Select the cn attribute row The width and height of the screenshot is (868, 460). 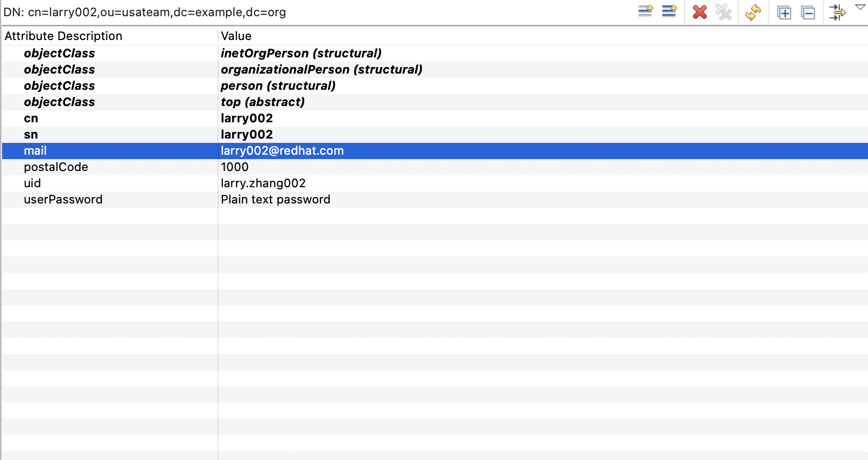pyautogui.click(x=31, y=118)
